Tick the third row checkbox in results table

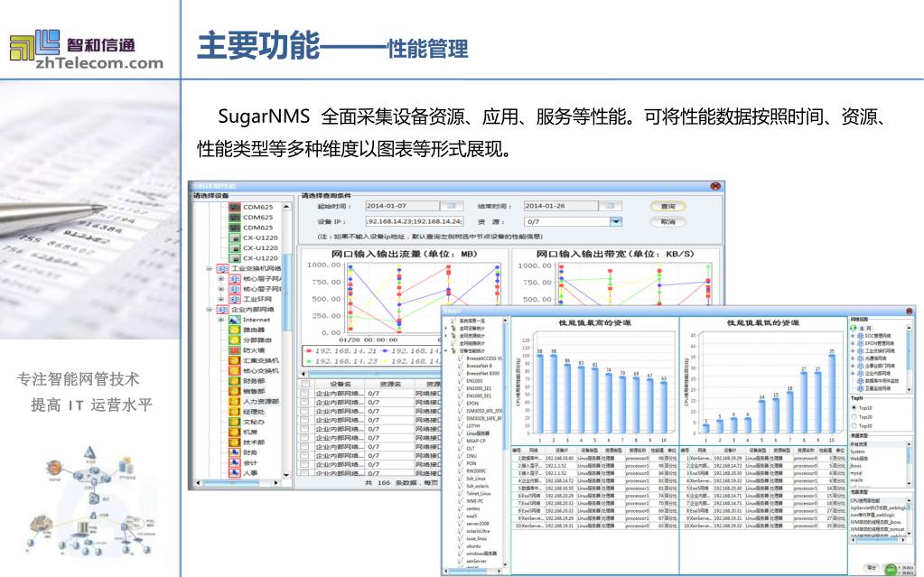tap(304, 411)
